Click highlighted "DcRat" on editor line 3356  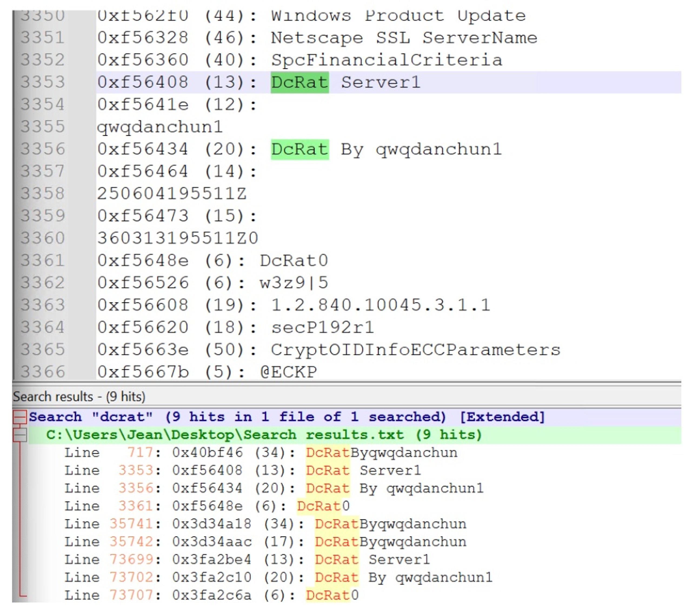[x=300, y=149]
